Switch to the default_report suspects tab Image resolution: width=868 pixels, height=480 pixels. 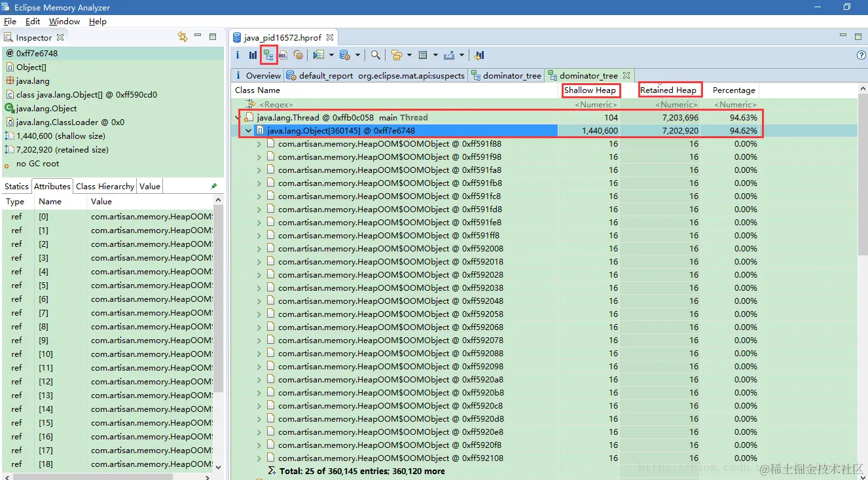[x=376, y=75]
